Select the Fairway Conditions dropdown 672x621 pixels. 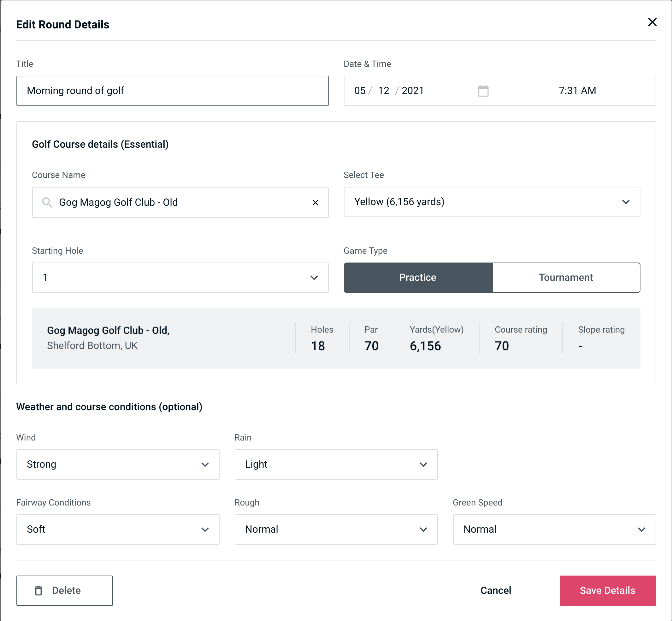118,529
